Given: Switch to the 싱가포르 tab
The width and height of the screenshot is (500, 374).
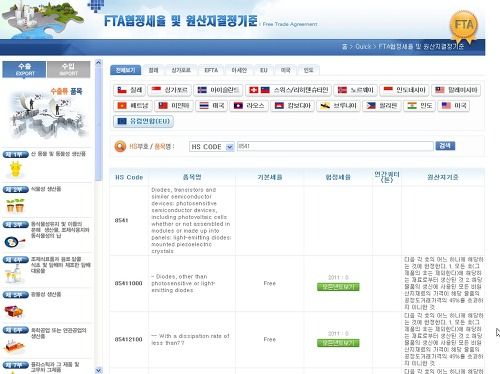Looking at the screenshot, I should [181, 70].
